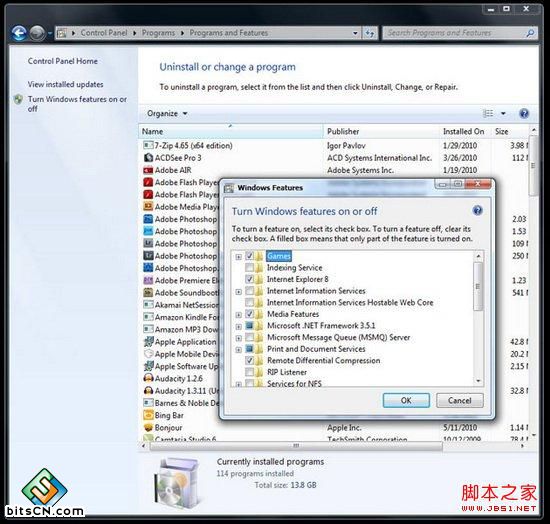Screen dimensions: 550x524
Task: Check IIS Hostable Web Core checkbox
Action: (x=249, y=302)
